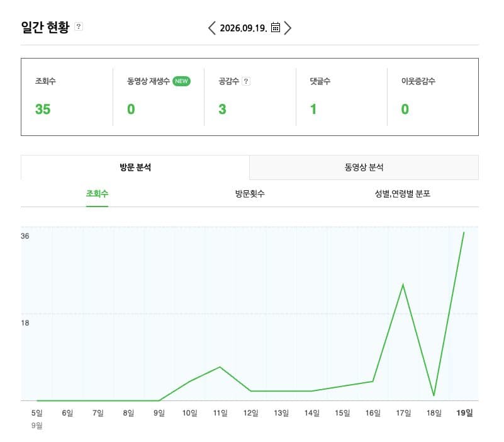Click the 11일 bump on the line

220,367
